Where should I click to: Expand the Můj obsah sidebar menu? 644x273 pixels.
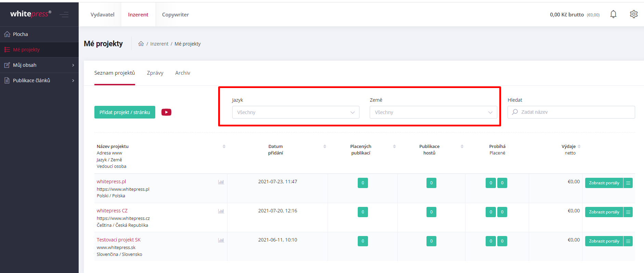[39, 65]
